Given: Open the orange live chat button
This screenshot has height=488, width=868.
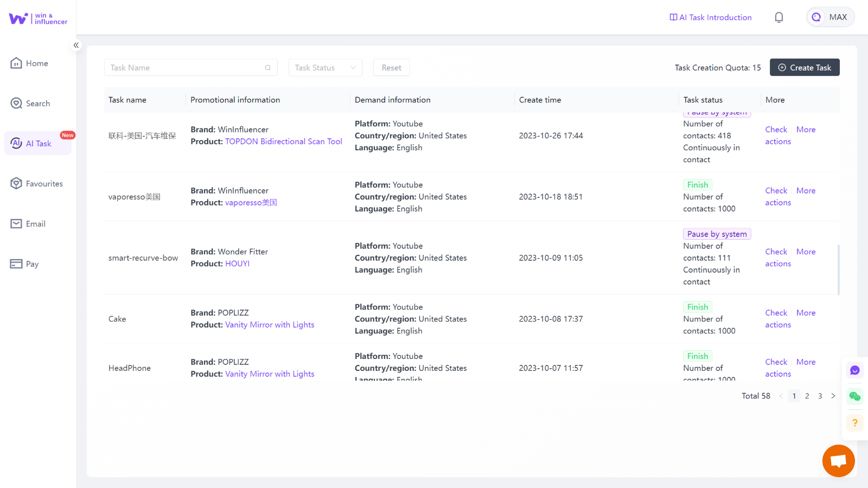Looking at the screenshot, I should (838, 461).
